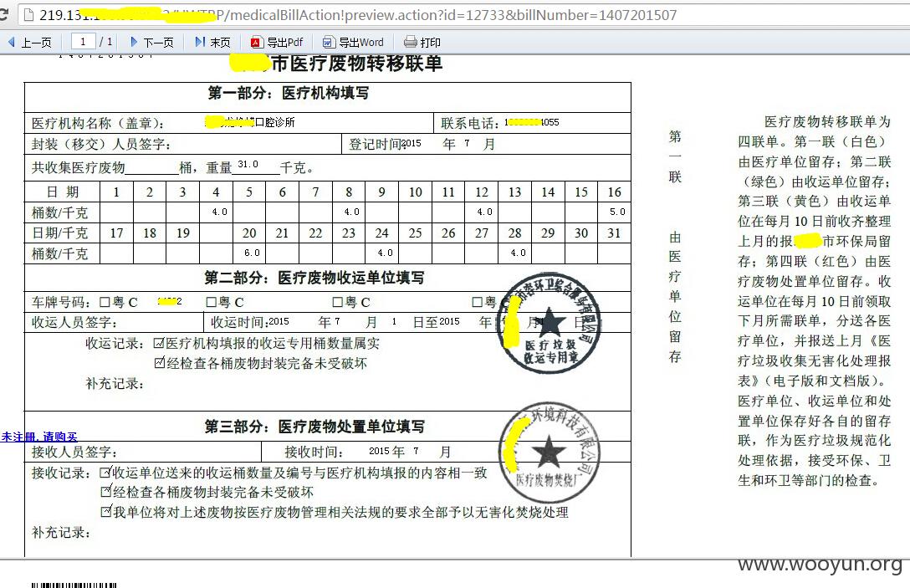Click 导出Pdf text button
This screenshot has width=910, height=588.
[285, 43]
